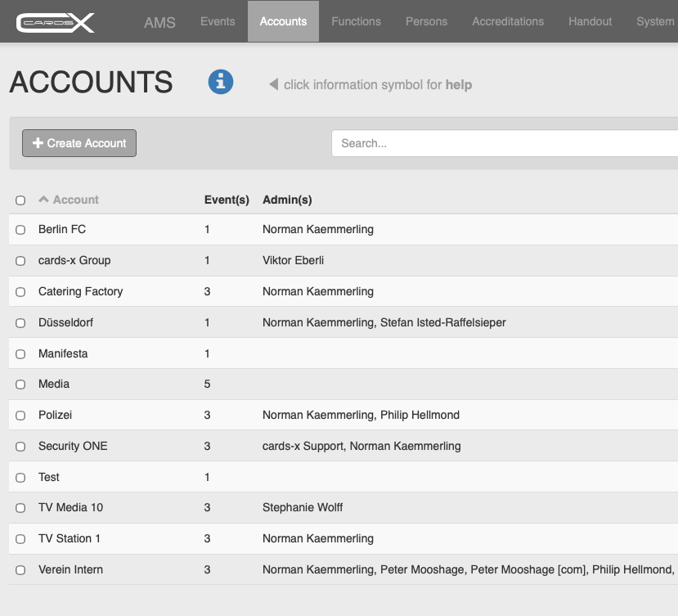This screenshot has width=678, height=616.
Task: Open the Catering Factory account
Action: [80, 291]
